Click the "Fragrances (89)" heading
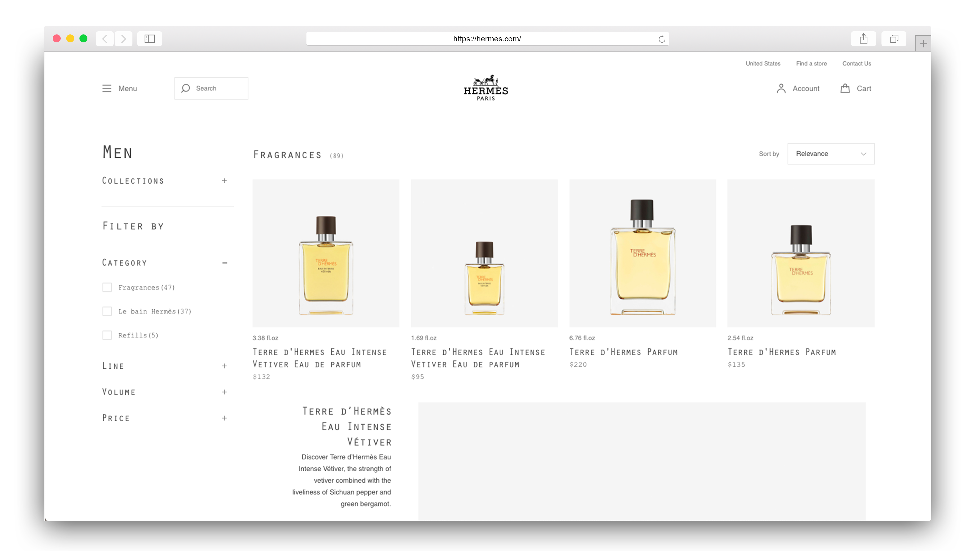The width and height of the screenshot is (980, 551). pos(298,155)
